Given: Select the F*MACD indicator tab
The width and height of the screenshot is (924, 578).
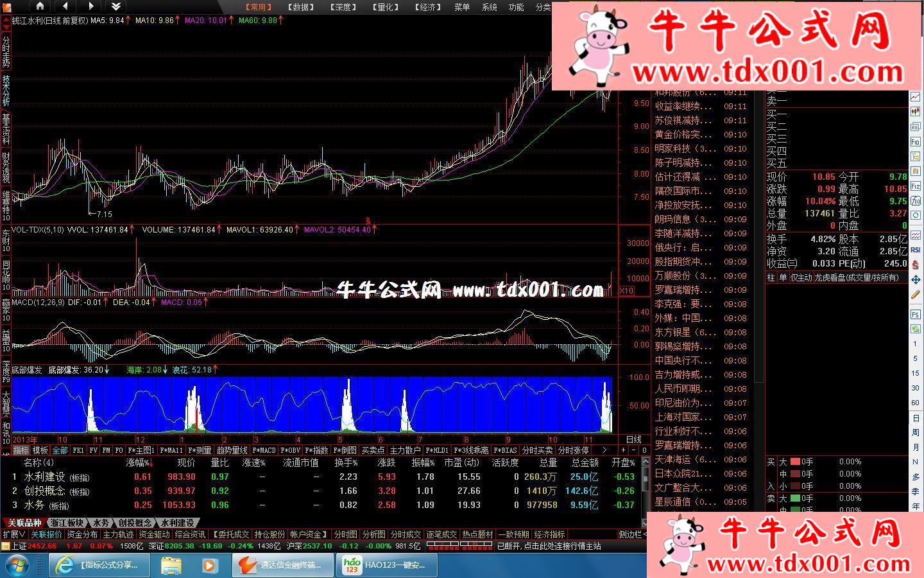Looking at the screenshot, I should coord(264,450).
